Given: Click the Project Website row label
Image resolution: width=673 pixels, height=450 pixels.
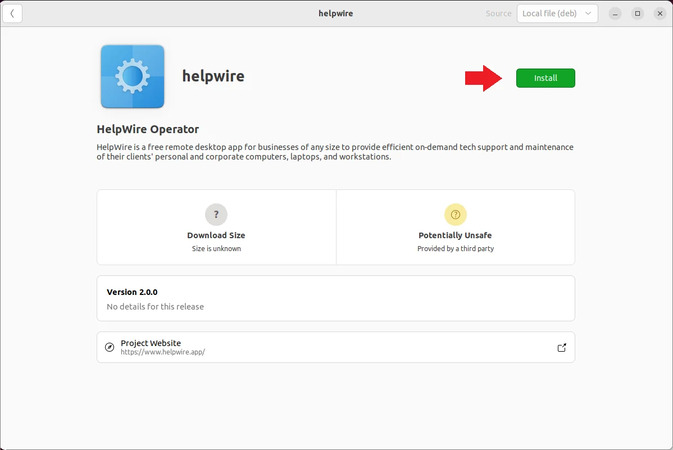Looking at the screenshot, I should click(151, 343).
